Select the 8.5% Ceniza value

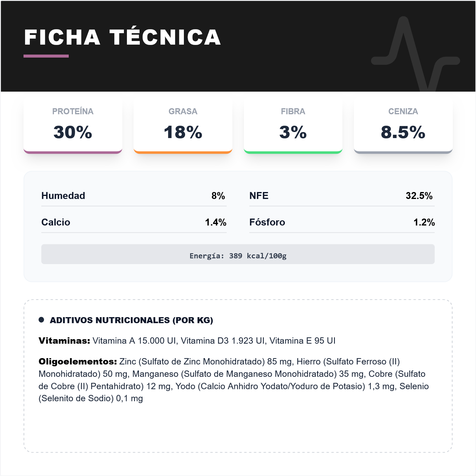tap(403, 132)
